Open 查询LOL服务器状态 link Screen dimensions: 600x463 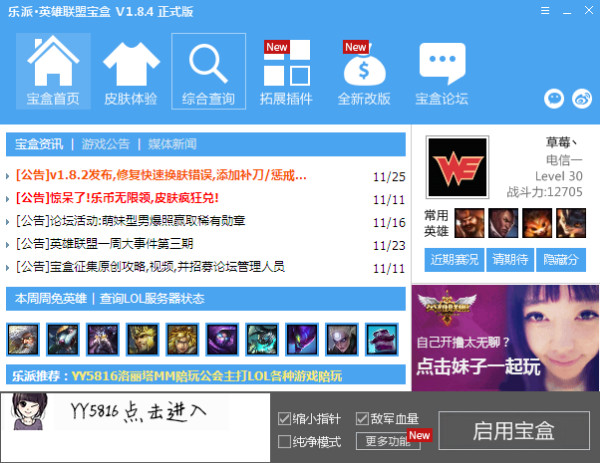tap(151, 298)
